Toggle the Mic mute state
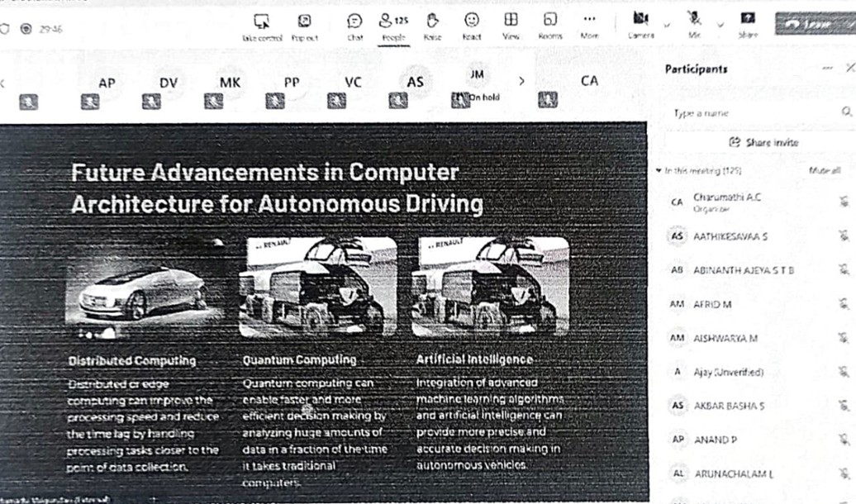 pos(694,21)
